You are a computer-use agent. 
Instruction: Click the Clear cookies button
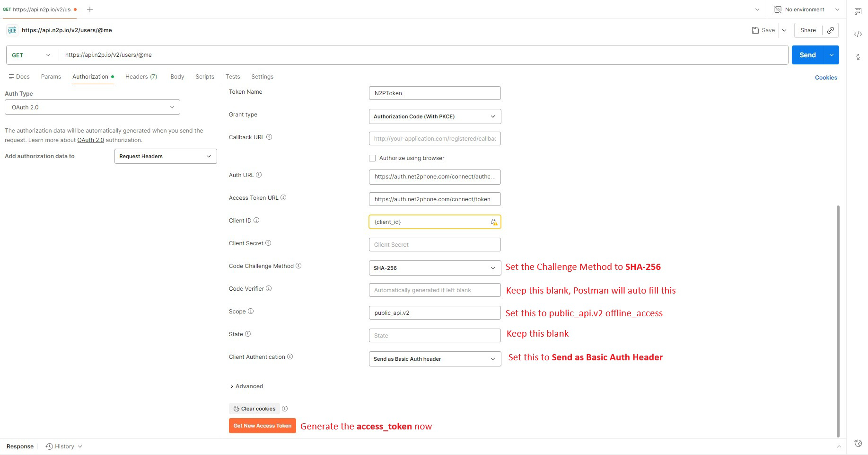pos(254,409)
